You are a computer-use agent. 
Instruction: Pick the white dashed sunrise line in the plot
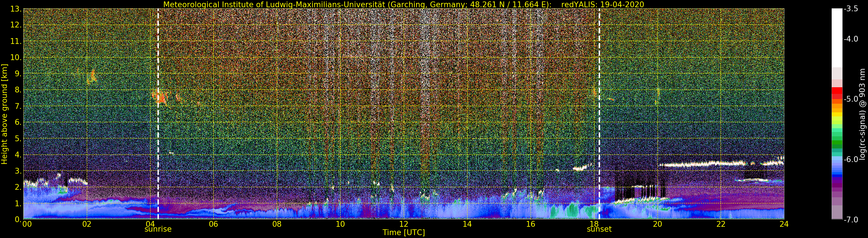(x=158, y=114)
